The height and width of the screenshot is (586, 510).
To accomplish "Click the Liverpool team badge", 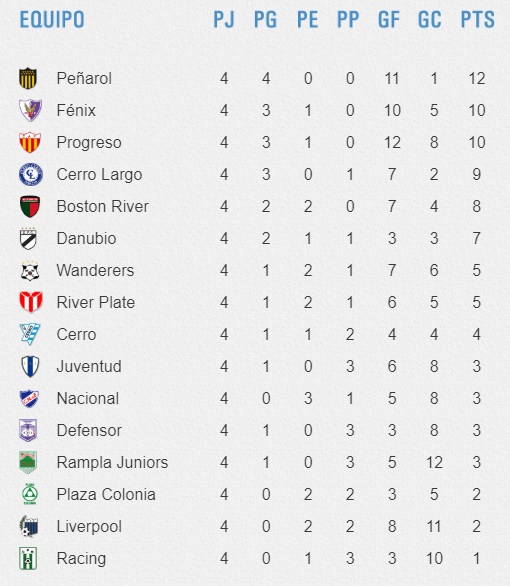I will (29, 526).
